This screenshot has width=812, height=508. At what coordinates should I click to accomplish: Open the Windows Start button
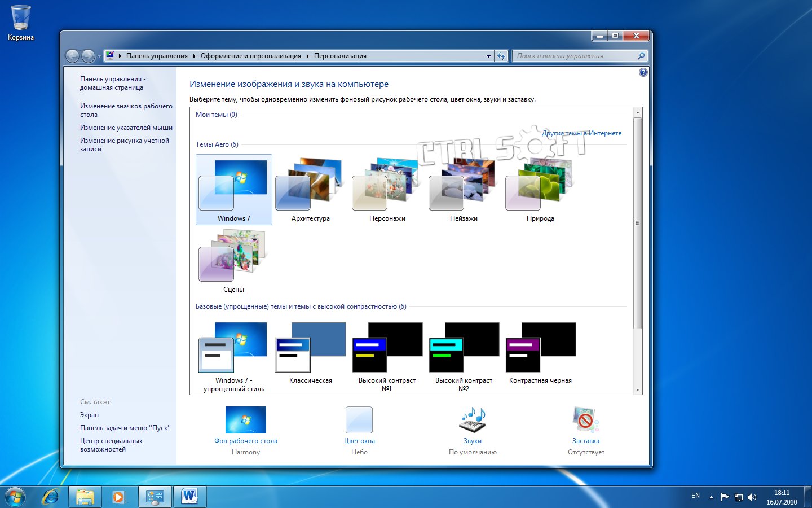(x=15, y=497)
